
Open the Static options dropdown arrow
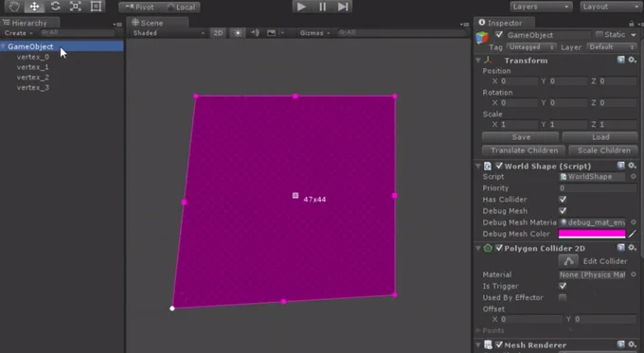634,35
